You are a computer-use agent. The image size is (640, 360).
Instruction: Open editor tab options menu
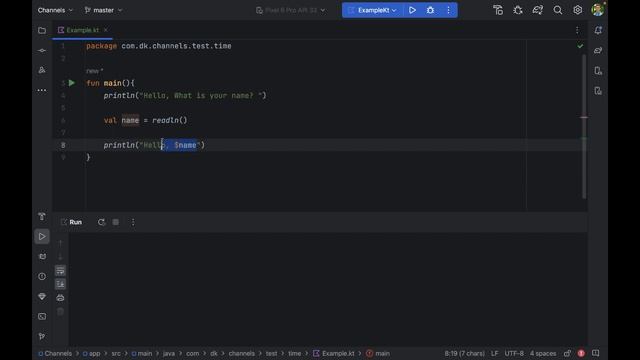pos(577,30)
